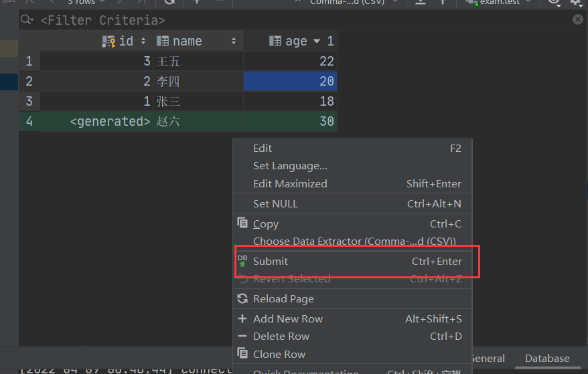Click the id cell in 李四 row
Viewport: 588px width, 374px height.
click(96, 82)
